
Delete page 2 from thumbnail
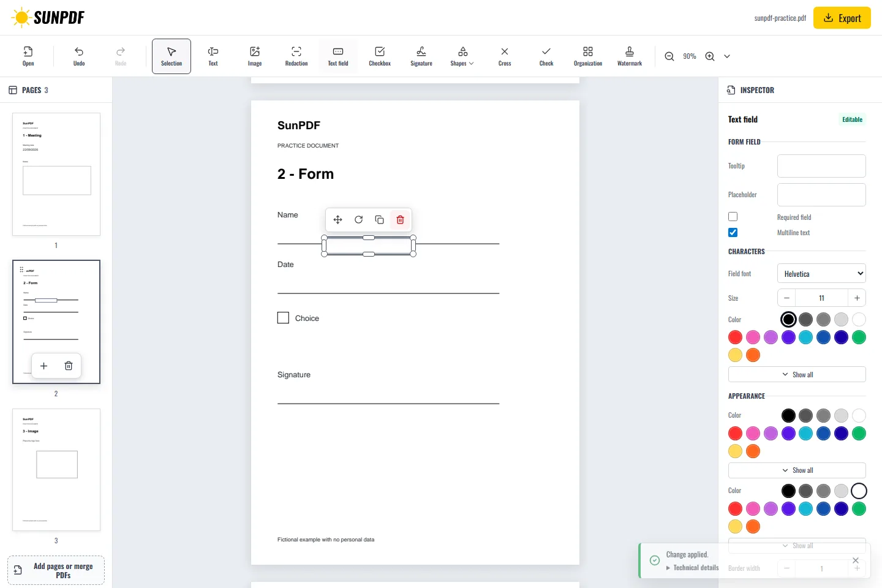tap(69, 366)
